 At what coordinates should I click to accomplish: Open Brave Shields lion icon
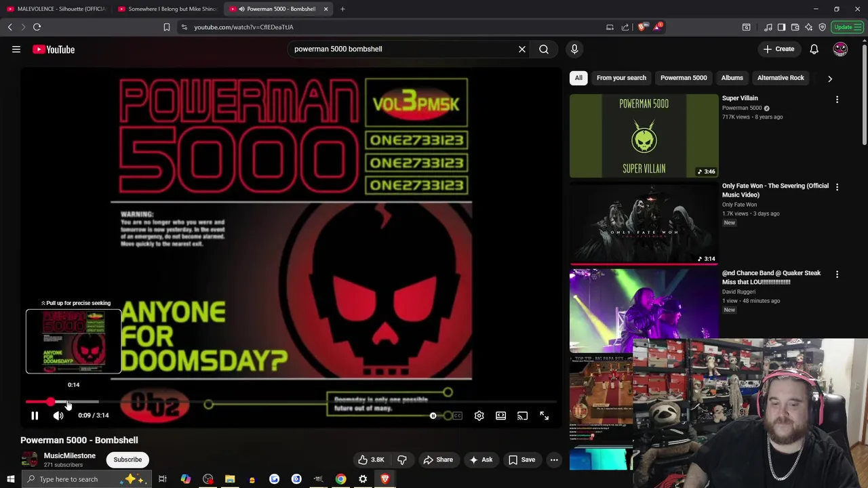click(x=642, y=27)
